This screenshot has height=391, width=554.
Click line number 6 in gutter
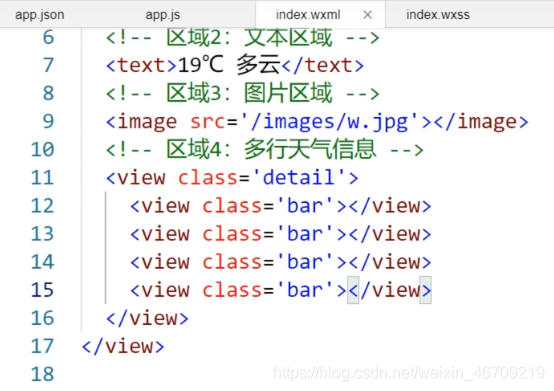click(x=48, y=37)
